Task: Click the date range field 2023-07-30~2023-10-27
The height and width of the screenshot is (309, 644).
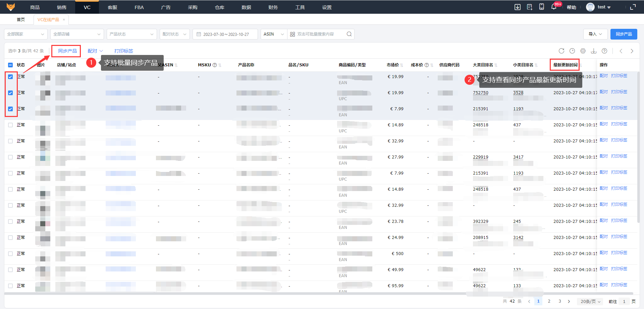Action: (225, 34)
